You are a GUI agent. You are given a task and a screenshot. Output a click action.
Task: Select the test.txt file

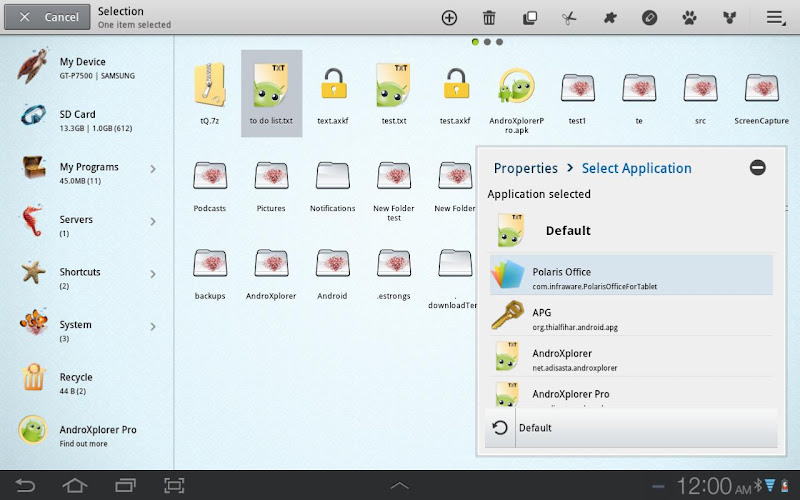tap(394, 93)
